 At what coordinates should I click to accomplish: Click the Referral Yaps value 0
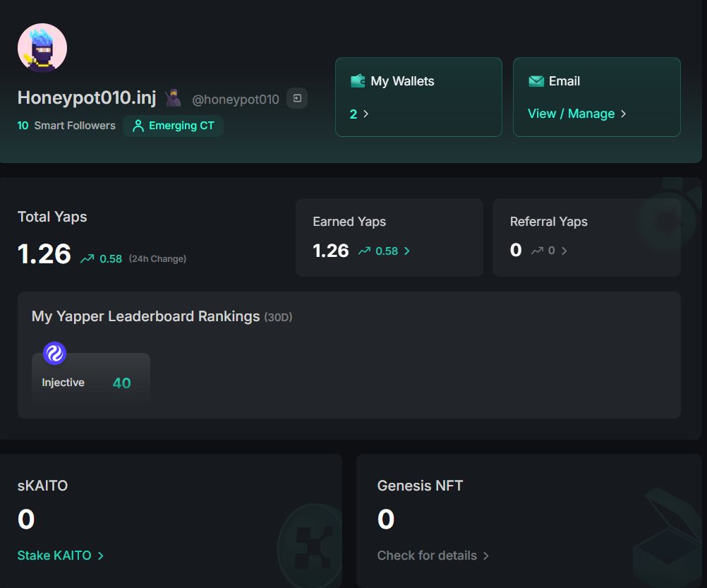click(x=516, y=250)
